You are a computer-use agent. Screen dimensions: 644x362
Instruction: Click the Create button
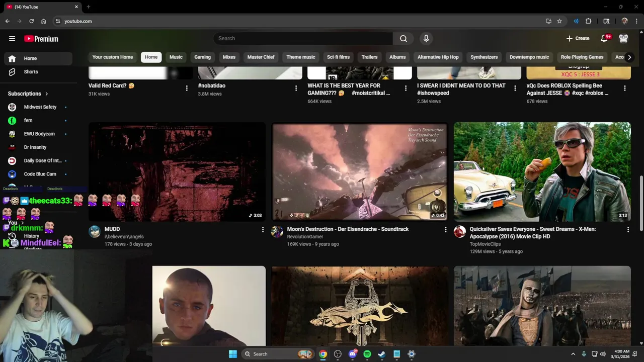[578, 38]
